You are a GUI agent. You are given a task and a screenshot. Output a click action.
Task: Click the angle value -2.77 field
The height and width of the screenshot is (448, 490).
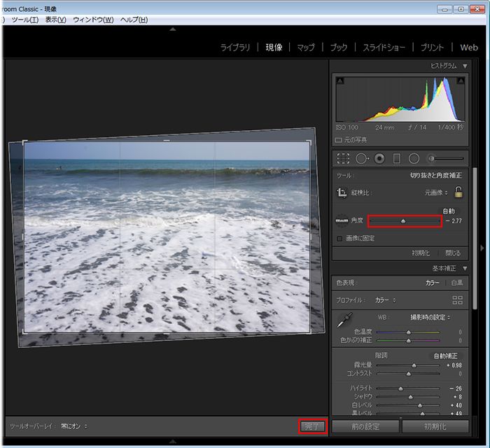454,221
